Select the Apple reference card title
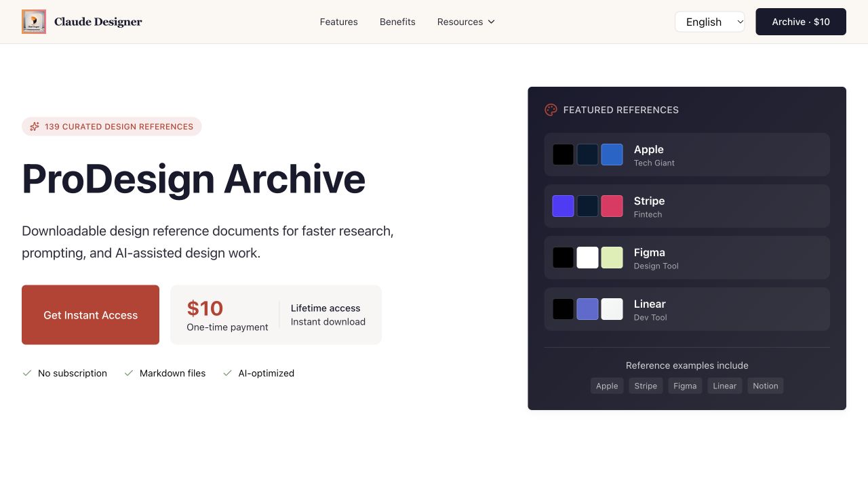 [649, 150]
